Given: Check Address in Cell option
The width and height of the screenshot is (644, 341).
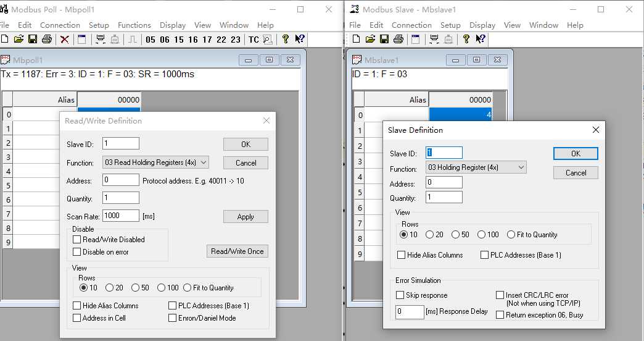Looking at the screenshot, I should [x=77, y=318].
